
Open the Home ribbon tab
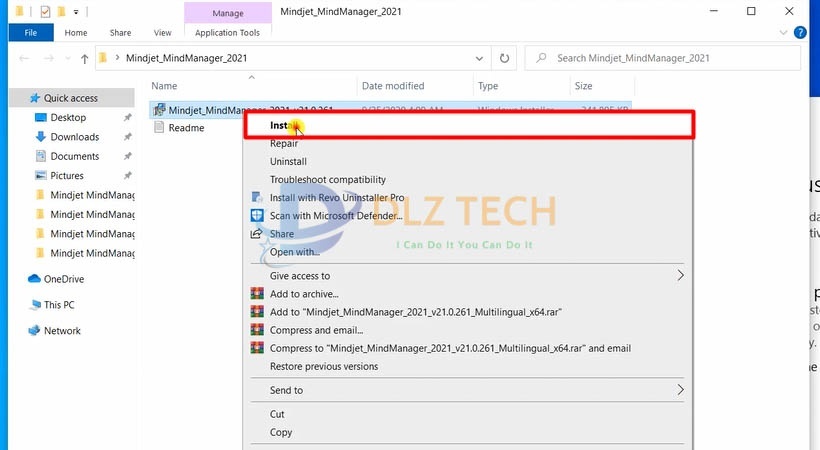(76, 32)
